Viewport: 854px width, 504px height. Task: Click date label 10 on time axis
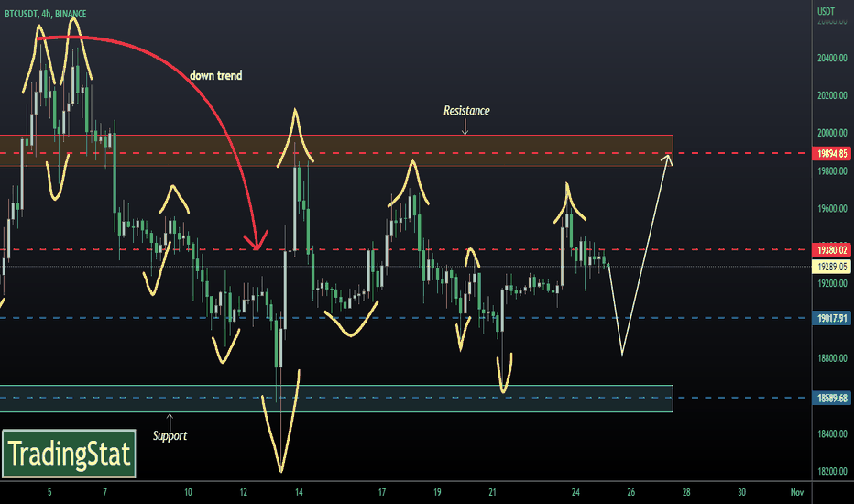pyautogui.click(x=188, y=493)
